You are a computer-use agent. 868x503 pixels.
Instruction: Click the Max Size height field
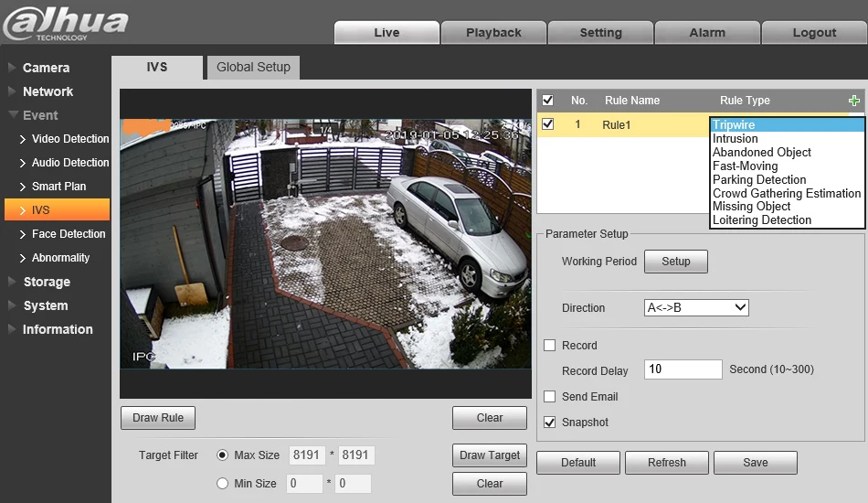coord(356,455)
